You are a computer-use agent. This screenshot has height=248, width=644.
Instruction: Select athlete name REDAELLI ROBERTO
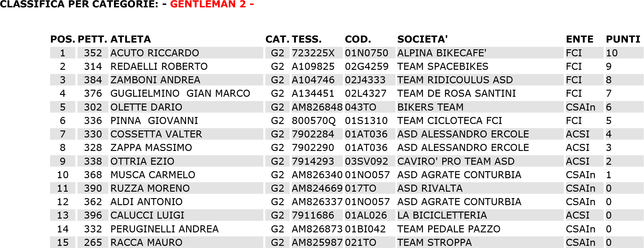[x=159, y=66]
